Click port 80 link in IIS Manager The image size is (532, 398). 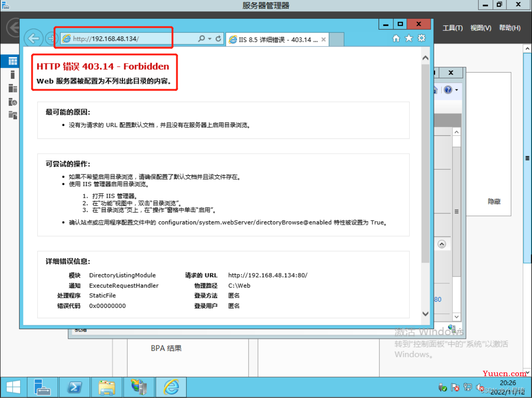(x=438, y=299)
